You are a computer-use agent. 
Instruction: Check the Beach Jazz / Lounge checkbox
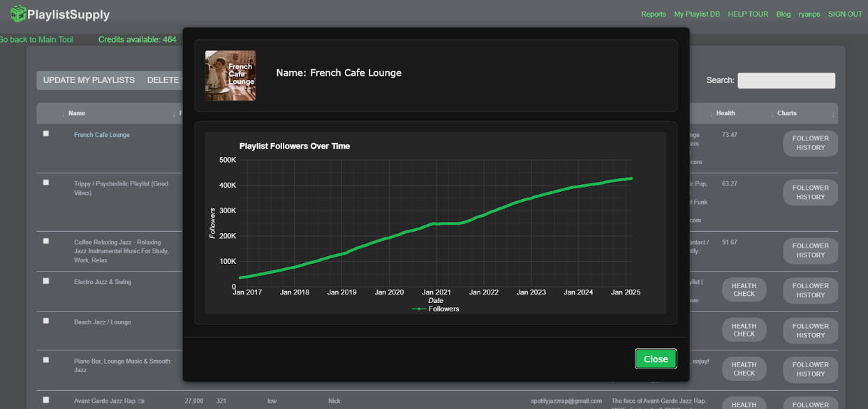(45, 320)
